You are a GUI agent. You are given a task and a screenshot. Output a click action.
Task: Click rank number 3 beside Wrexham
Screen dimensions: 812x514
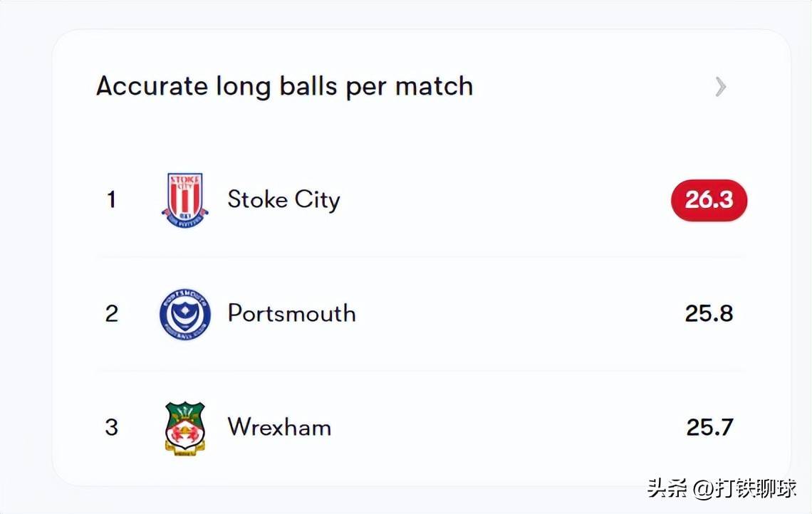click(111, 428)
